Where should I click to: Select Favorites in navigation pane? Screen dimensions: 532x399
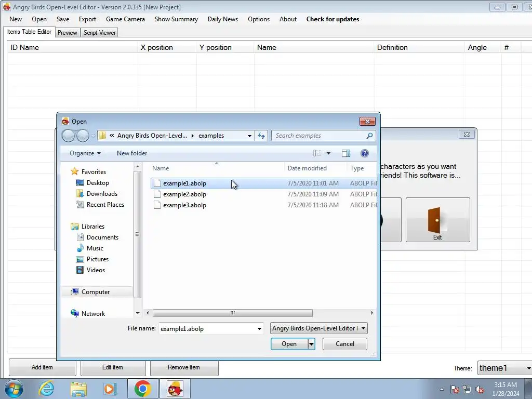click(94, 171)
